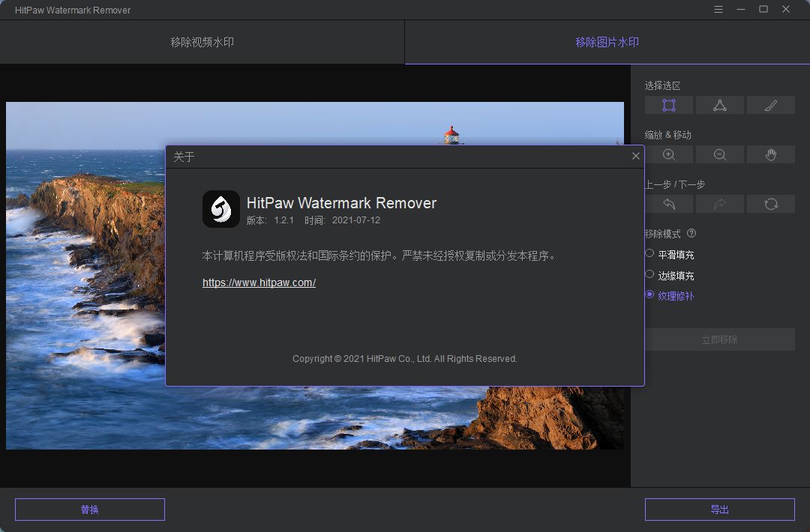Click the HitPaw app logo in About dialog

[221, 209]
